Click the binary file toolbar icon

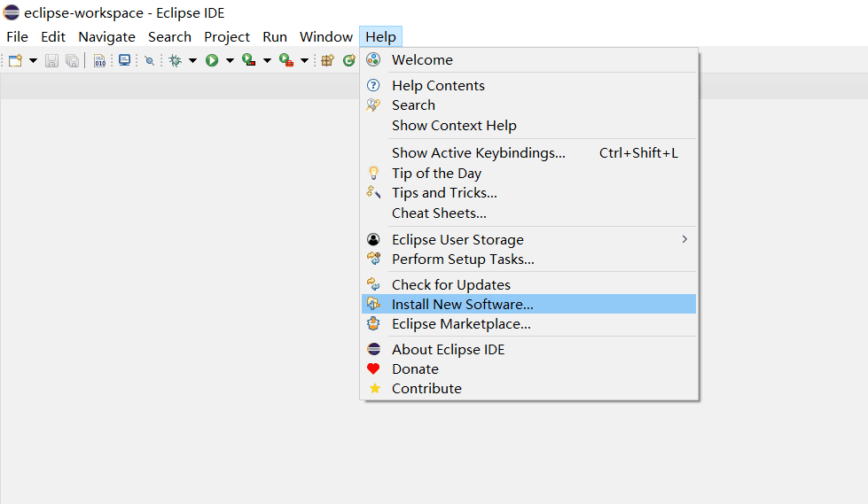(99, 60)
